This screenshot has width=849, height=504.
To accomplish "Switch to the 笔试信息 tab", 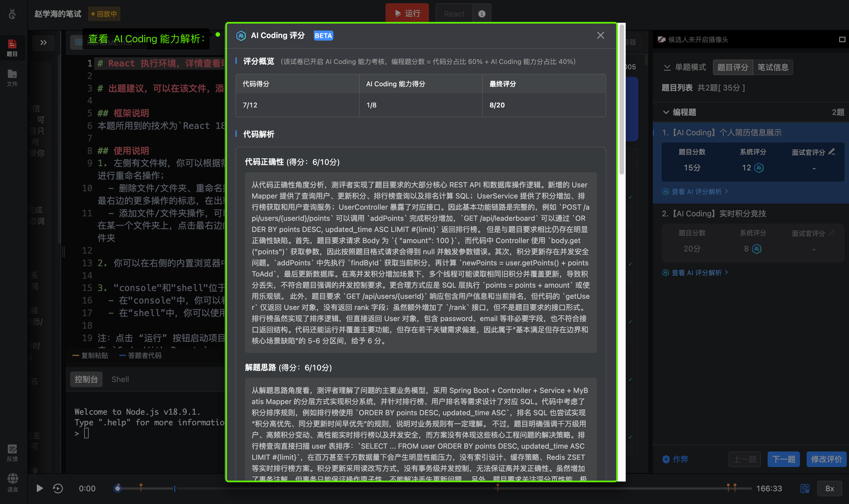I will tap(773, 67).
